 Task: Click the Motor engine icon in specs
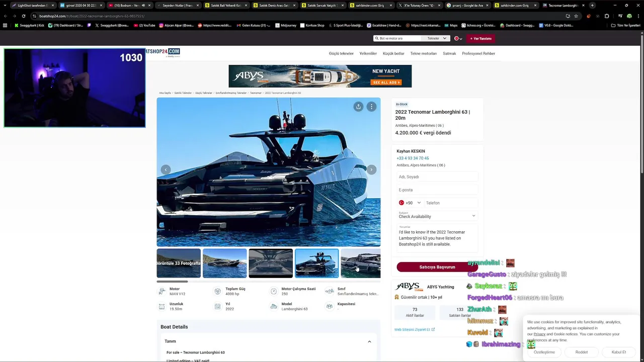[162, 291]
